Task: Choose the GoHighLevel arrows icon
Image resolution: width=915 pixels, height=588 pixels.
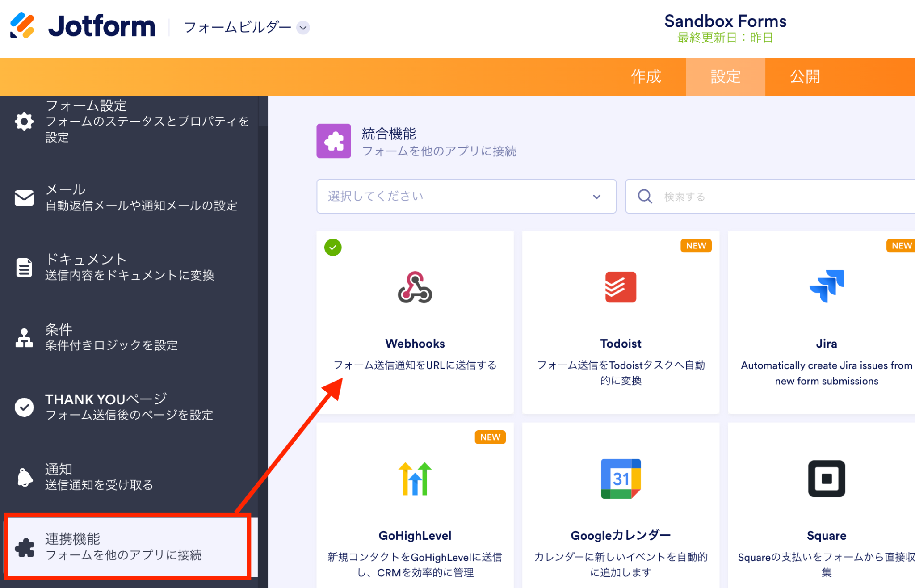Action: point(415,479)
